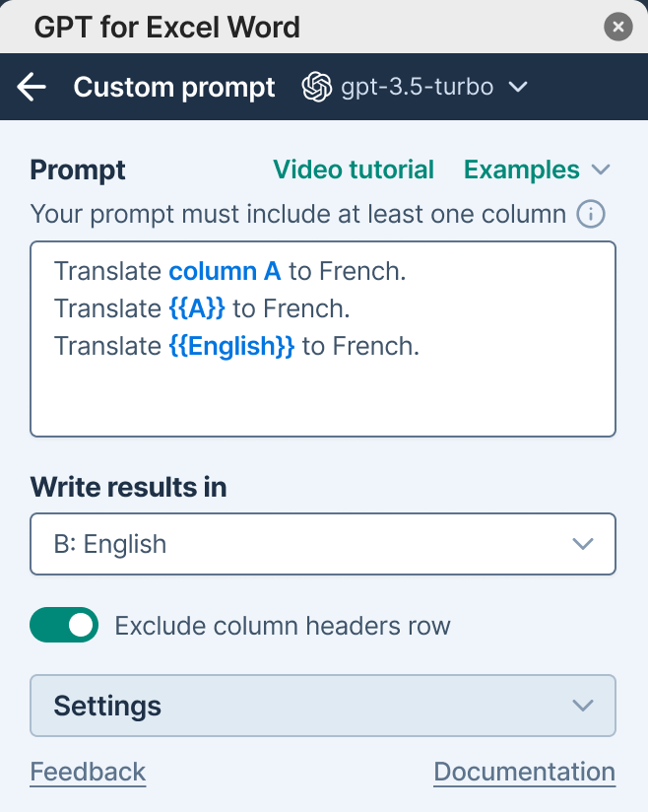Click the arrow icon beside Examples

pos(601,169)
